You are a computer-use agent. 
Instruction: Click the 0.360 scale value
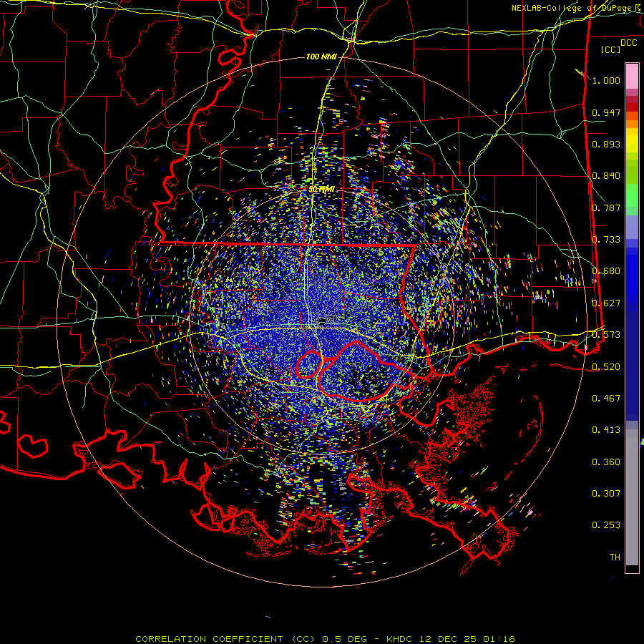pyautogui.click(x=606, y=462)
